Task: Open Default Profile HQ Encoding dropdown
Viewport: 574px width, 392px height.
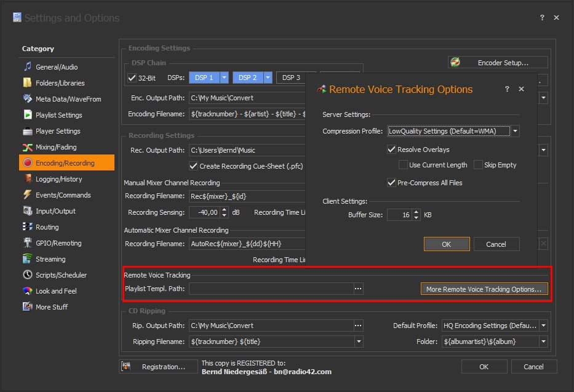Action: point(544,326)
